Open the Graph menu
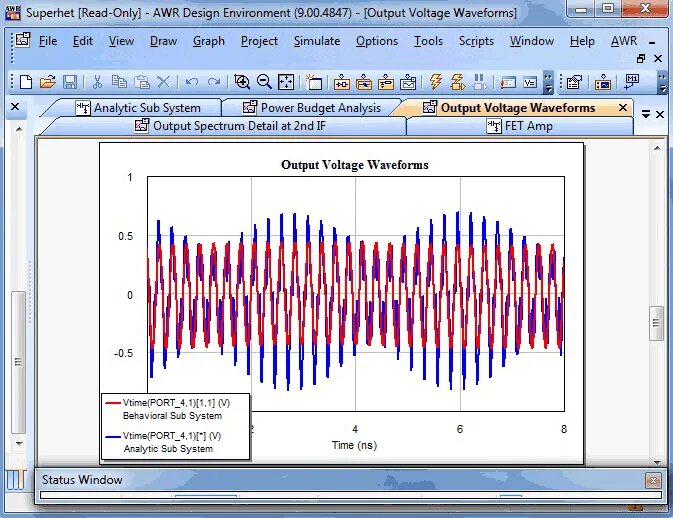The width and height of the screenshot is (673, 518). (x=209, y=41)
